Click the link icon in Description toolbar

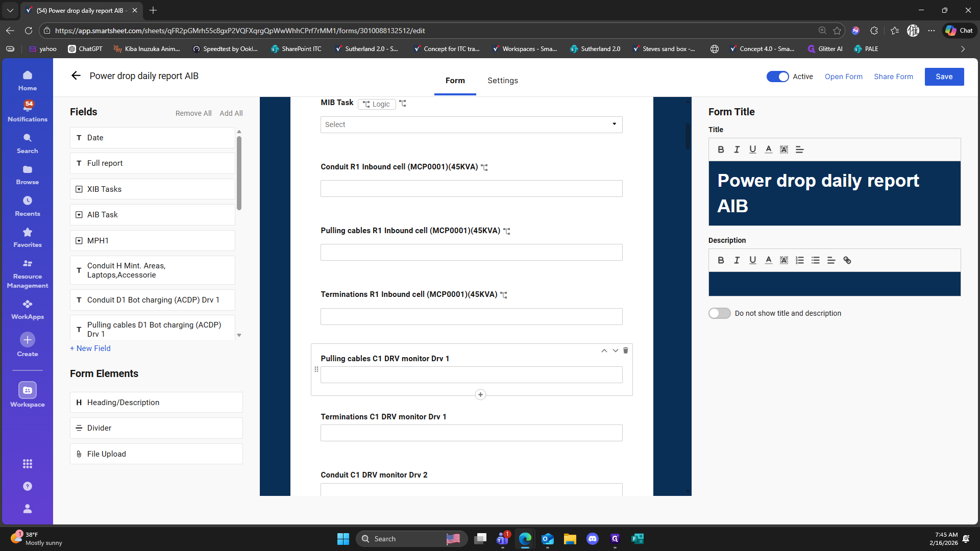tap(847, 260)
